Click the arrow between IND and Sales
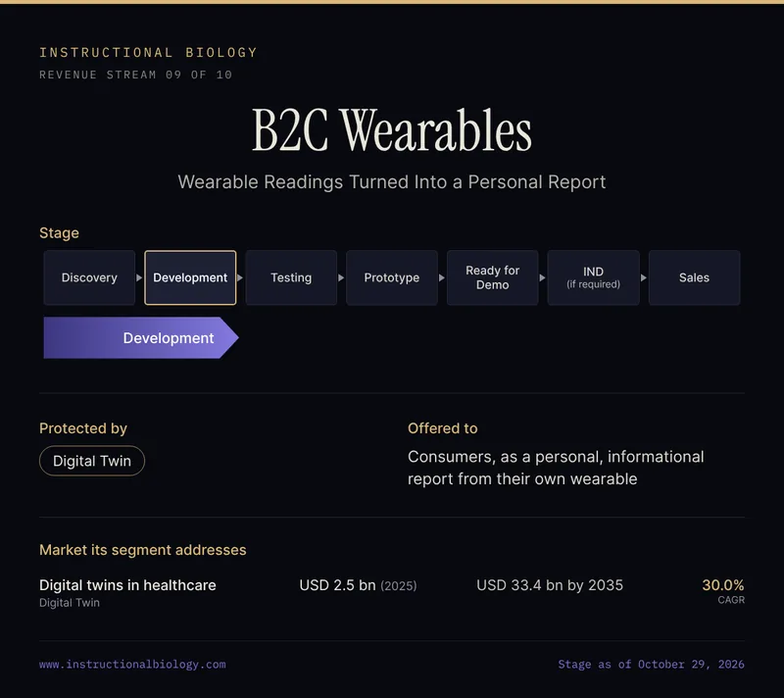The width and height of the screenshot is (784, 698). [644, 277]
